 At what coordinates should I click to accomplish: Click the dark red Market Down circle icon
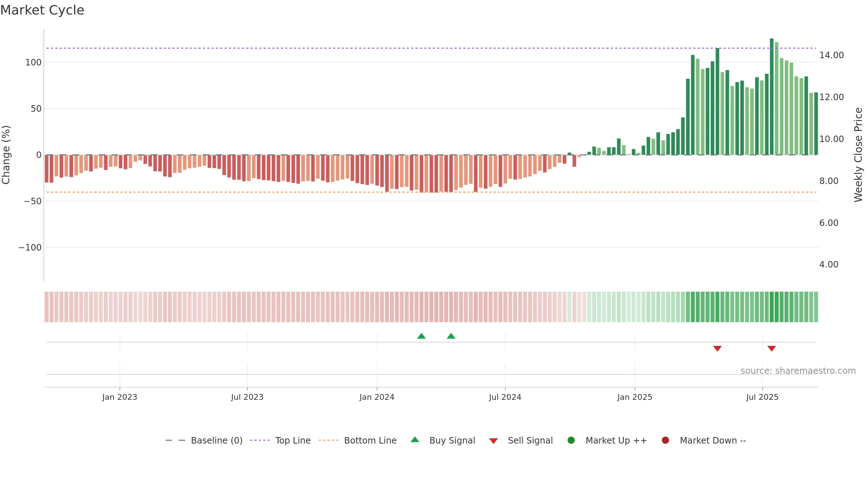[x=665, y=440]
